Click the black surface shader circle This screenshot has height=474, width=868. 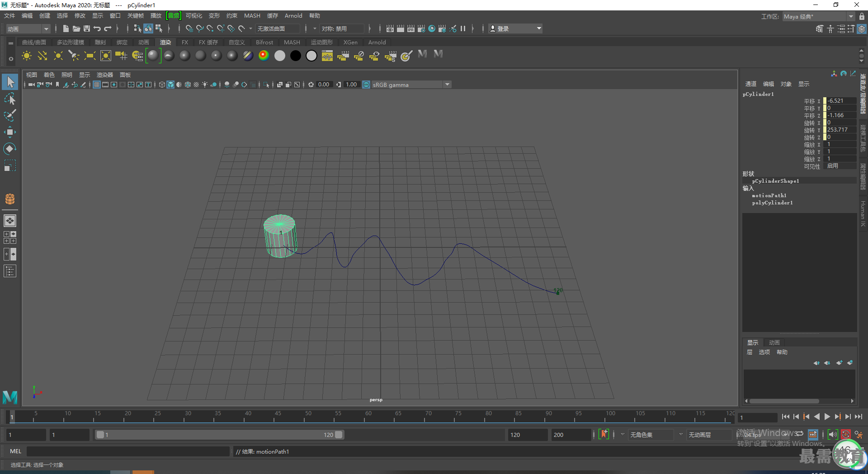[x=296, y=56]
